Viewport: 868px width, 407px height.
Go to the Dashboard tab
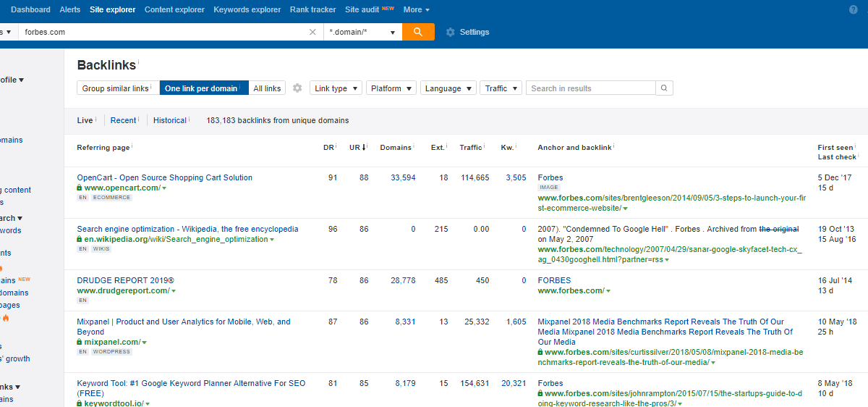click(x=30, y=9)
